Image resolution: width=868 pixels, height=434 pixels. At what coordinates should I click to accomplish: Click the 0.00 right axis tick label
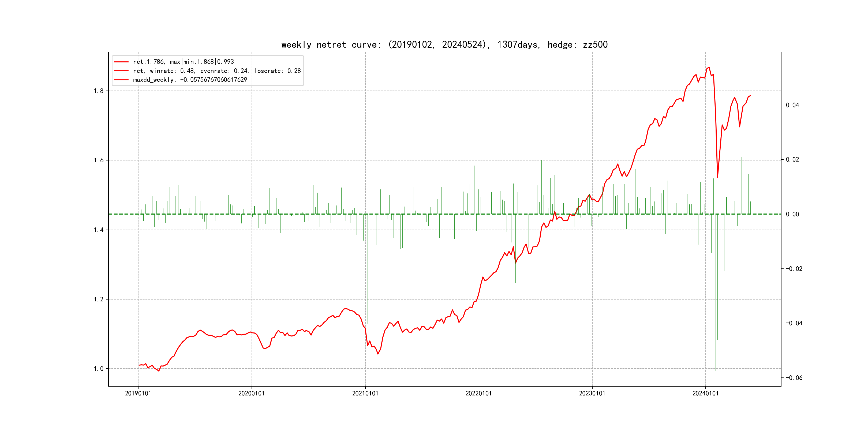click(792, 214)
